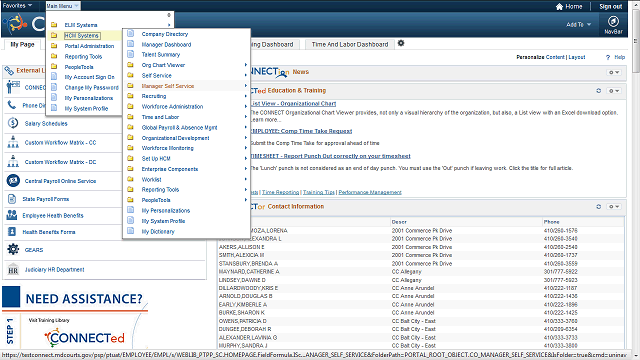Click the MAYNARD,CATHERINE A contact name

coord(249,271)
